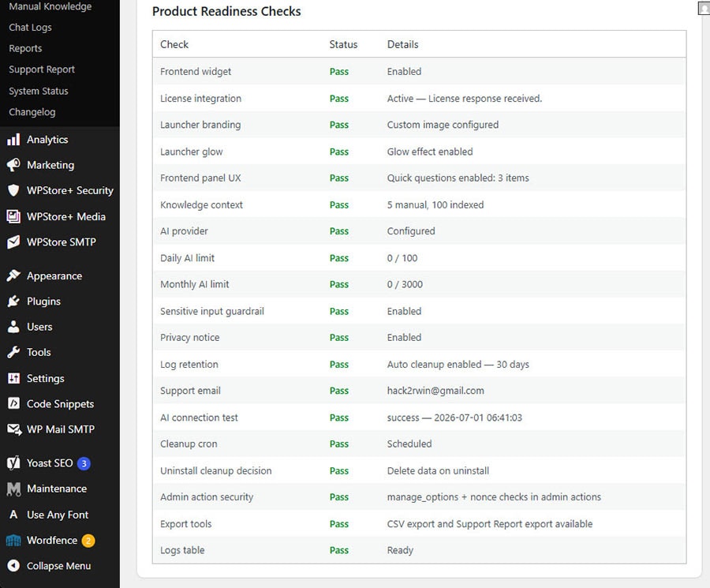This screenshot has height=588, width=710.
Task: Open the System Status submenu item
Action: [x=39, y=91]
